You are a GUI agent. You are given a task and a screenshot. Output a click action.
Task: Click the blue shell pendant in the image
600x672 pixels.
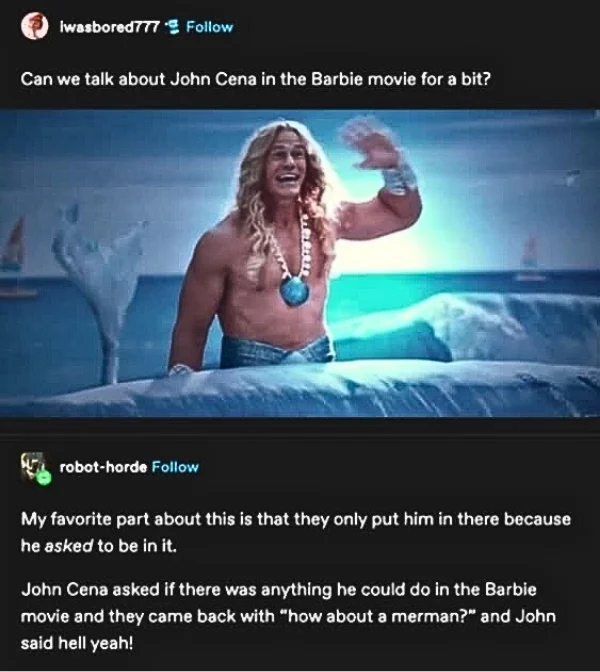tap(294, 291)
